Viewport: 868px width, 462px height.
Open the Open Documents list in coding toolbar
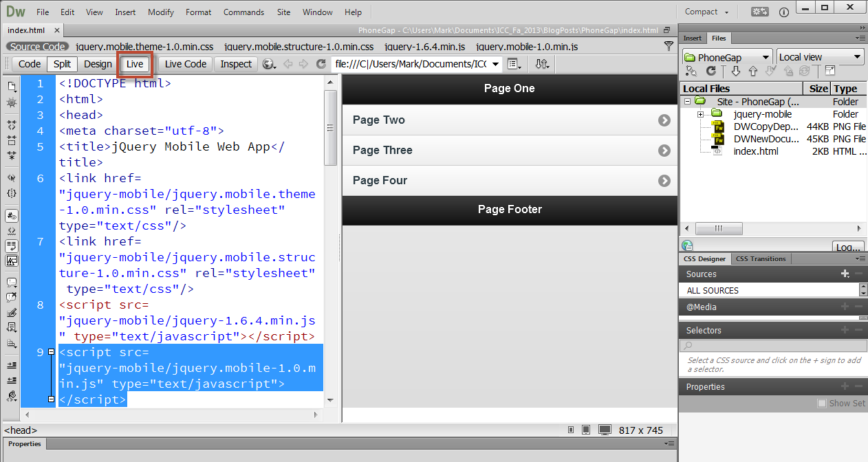(12, 86)
